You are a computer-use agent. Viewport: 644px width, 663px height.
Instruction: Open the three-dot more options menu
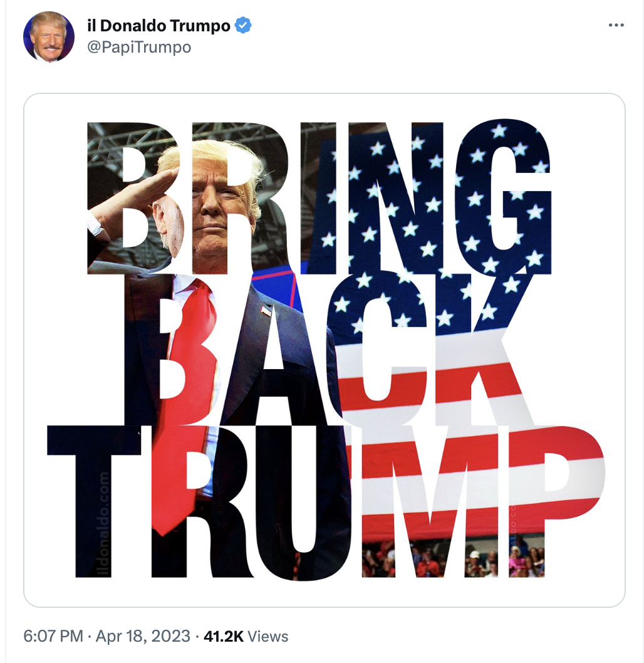pyautogui.click(x=616, y=25)
